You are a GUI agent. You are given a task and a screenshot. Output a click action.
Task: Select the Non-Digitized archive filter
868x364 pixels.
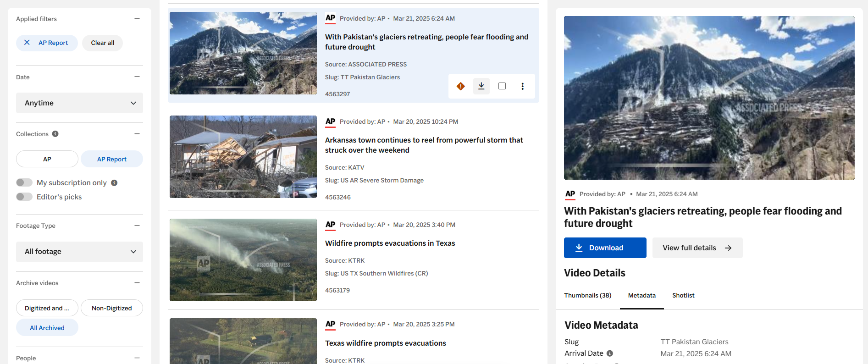[x=111, y=308]
